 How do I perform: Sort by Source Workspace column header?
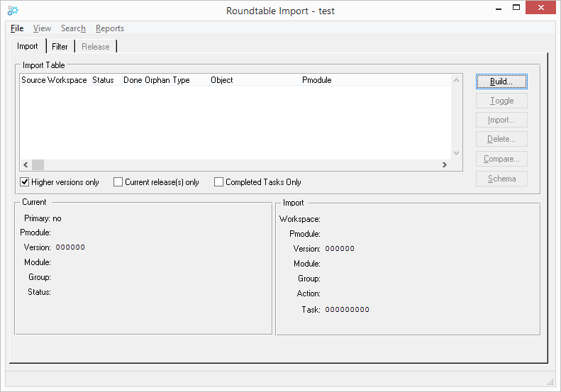point(55,80)
